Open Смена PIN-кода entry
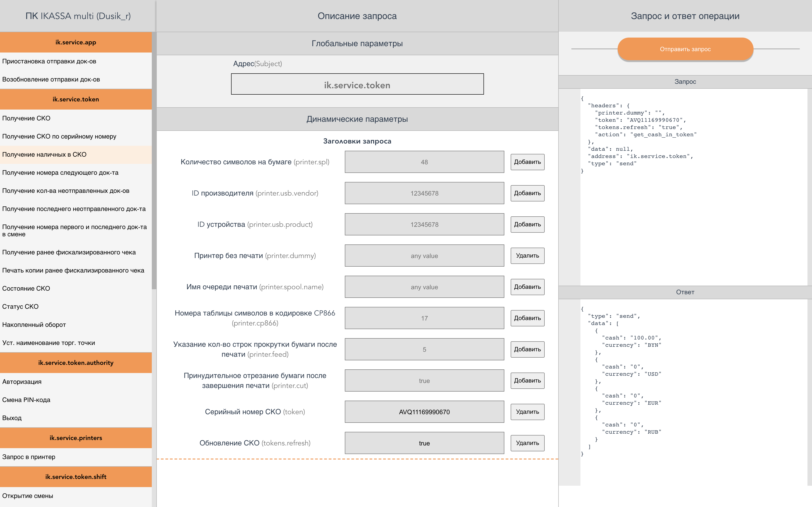The image size is (812, 507). click(26, 400)
